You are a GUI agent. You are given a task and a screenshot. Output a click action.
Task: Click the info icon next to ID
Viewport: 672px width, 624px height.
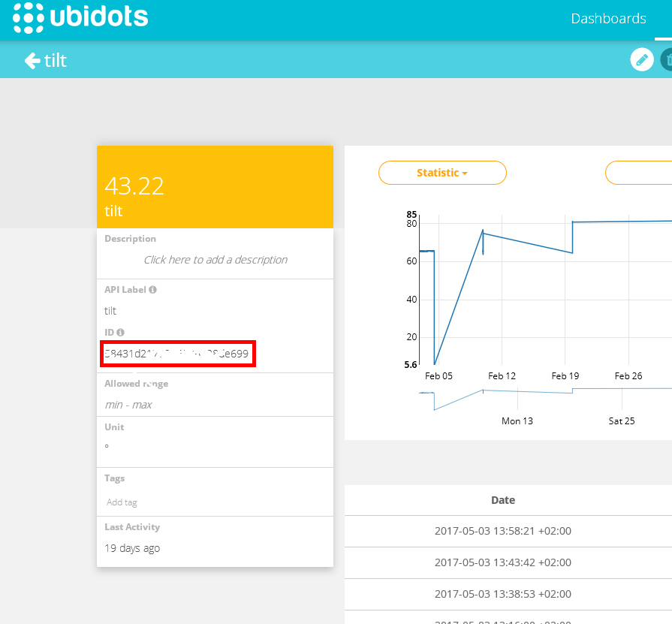120,333
